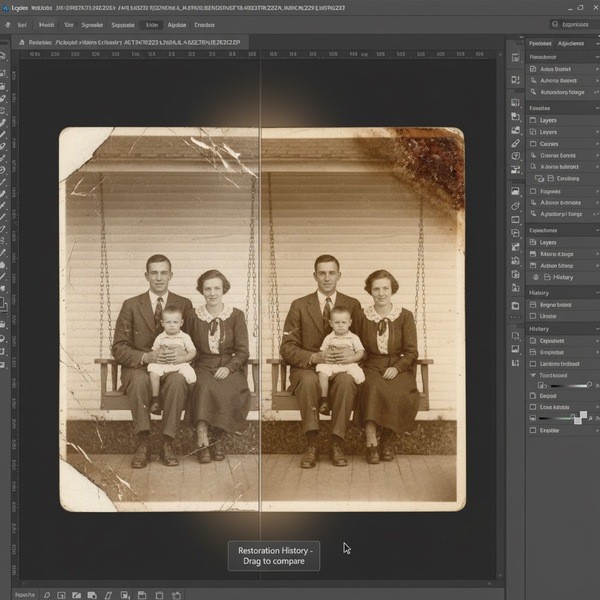Click the icon beside Moro it.toge
Screen dimensions: 600x600
(533, 254)
